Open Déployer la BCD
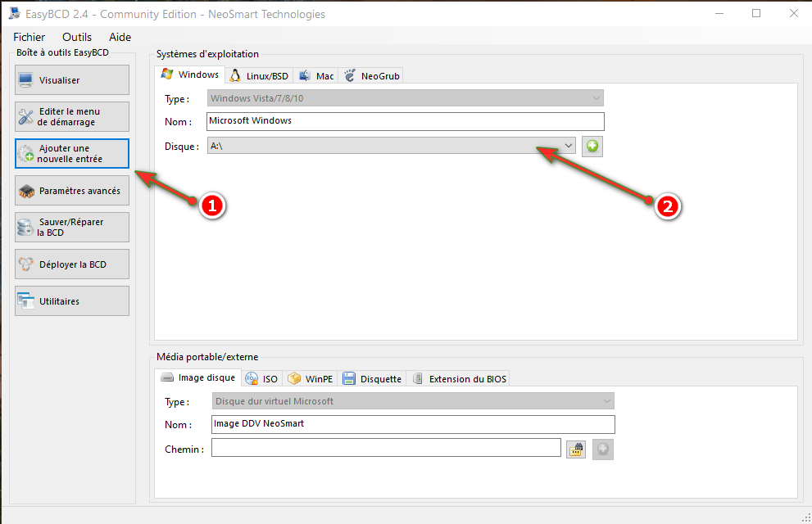812x524 pixels. click(x=72, y=264)
